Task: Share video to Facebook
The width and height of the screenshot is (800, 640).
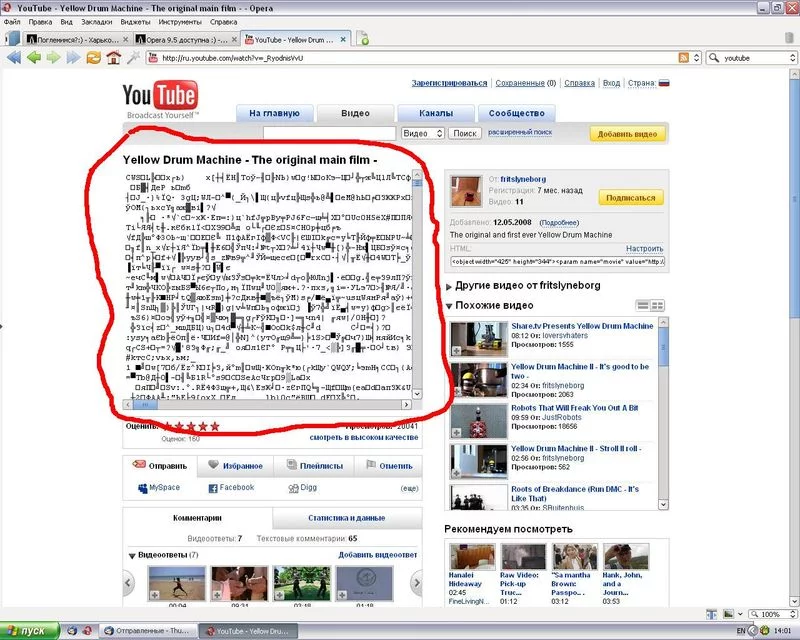Action: click(231, 488)
